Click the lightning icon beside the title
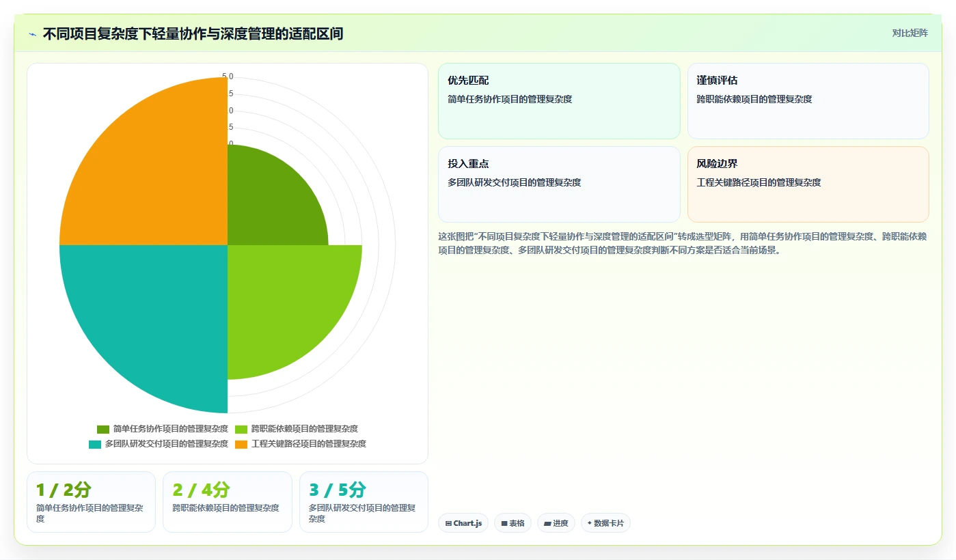Viewport: 956px width, 560px height. tap(32, 34)
